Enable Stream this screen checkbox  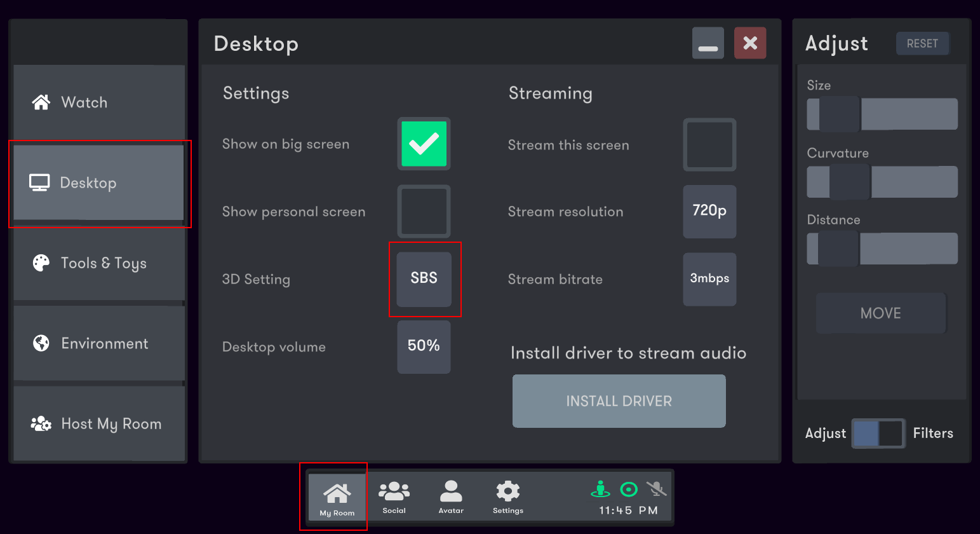coord(709,144)
